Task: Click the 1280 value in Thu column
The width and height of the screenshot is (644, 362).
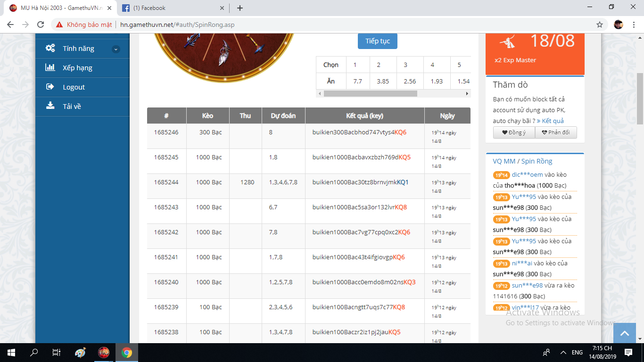Action: pos(247,182)
